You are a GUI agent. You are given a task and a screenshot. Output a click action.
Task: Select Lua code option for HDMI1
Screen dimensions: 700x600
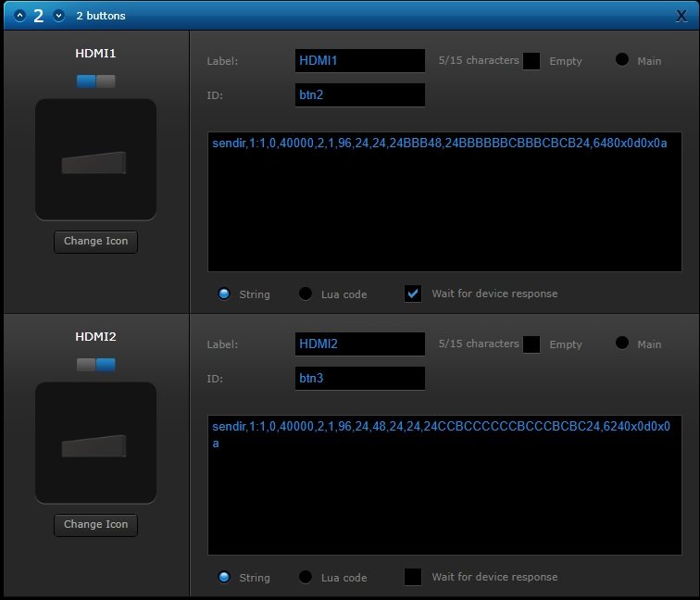pyautogui.click(x=306, y=294)
